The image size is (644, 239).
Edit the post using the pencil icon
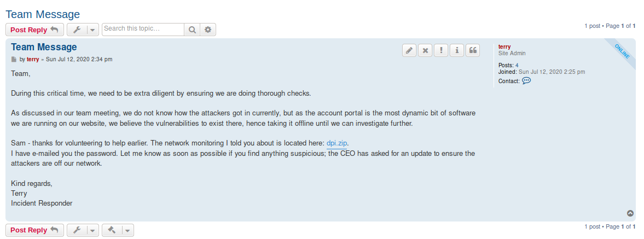click(x=409, y=50)
